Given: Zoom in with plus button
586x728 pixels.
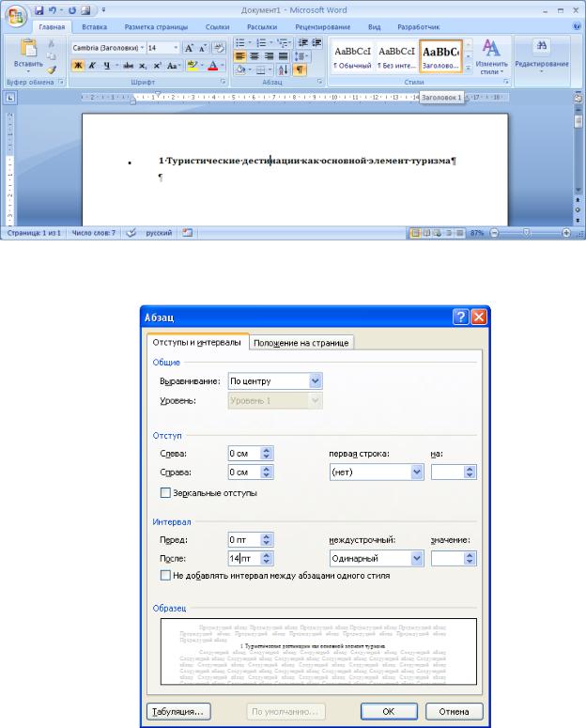Looking at the screenshot, I should click(566, 233).
